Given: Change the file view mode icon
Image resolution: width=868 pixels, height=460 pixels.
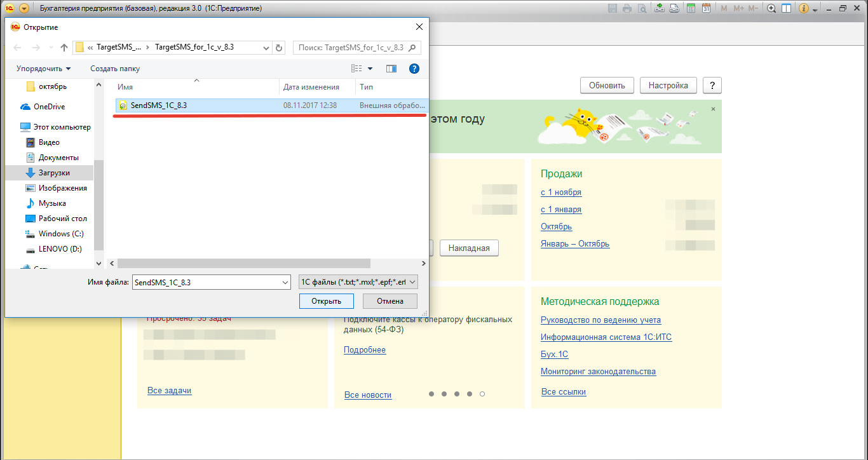Looking at the screenshot, I should click(356, 69).
